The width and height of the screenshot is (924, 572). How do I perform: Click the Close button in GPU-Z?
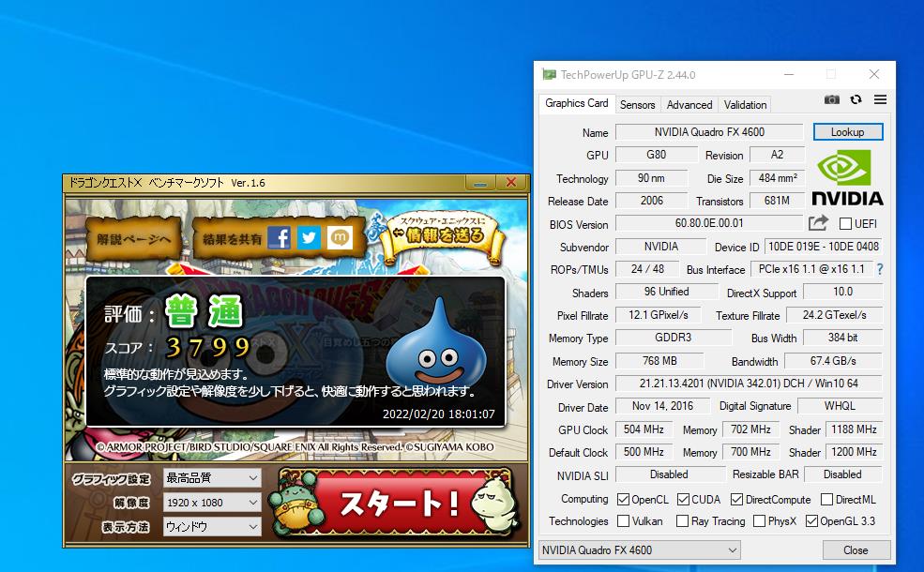pos(856,550)
